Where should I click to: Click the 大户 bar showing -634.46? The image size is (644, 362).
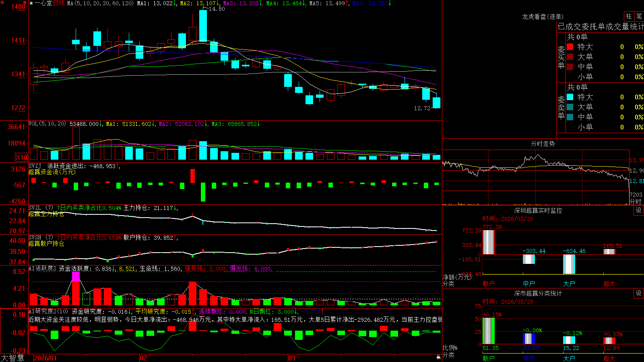[569, 264]
